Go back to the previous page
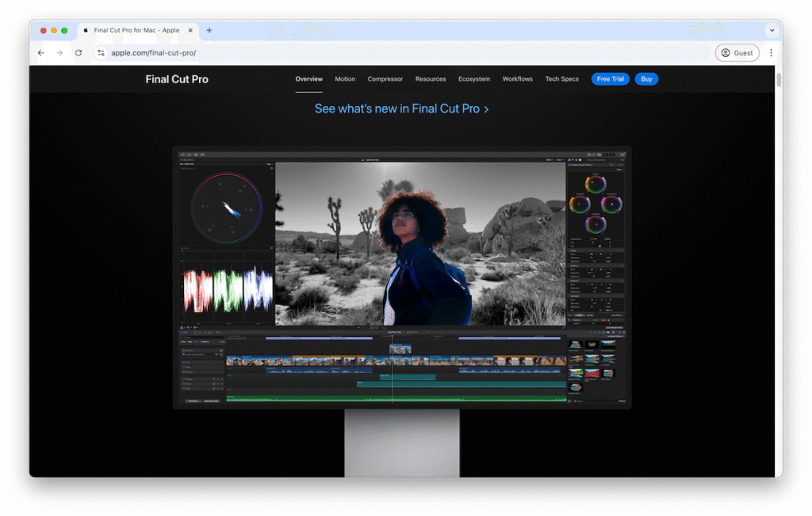The width and height of the screenshot is (812, 516). (x=41, y=53)
